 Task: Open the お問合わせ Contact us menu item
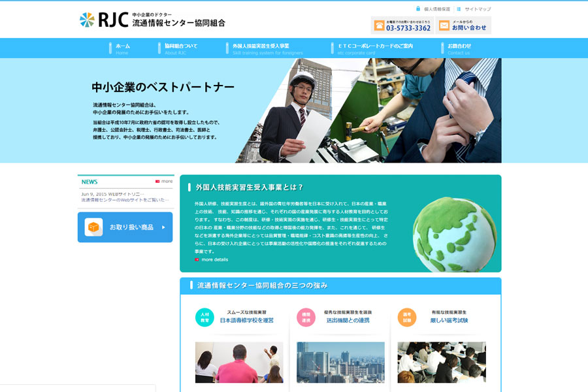(459, 48)
